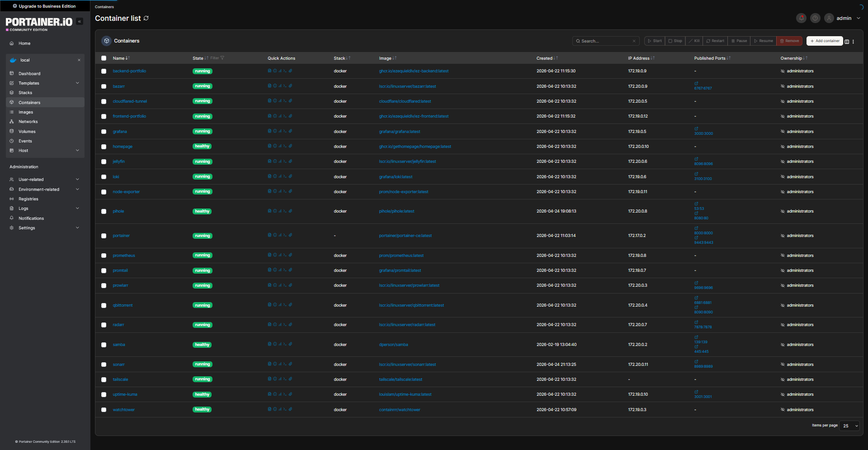Image resolution: width=868 pixels, height=450 pixels.
Task: Tick the qbittorrent container checkbox
Action: (104, 305)
